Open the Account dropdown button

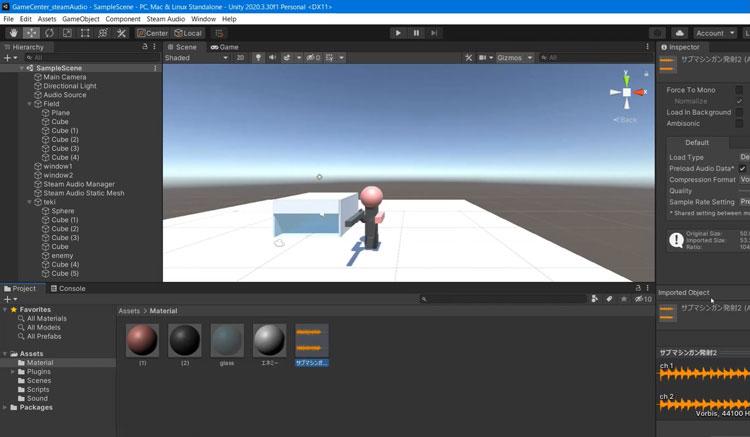(x=714, y=33)
